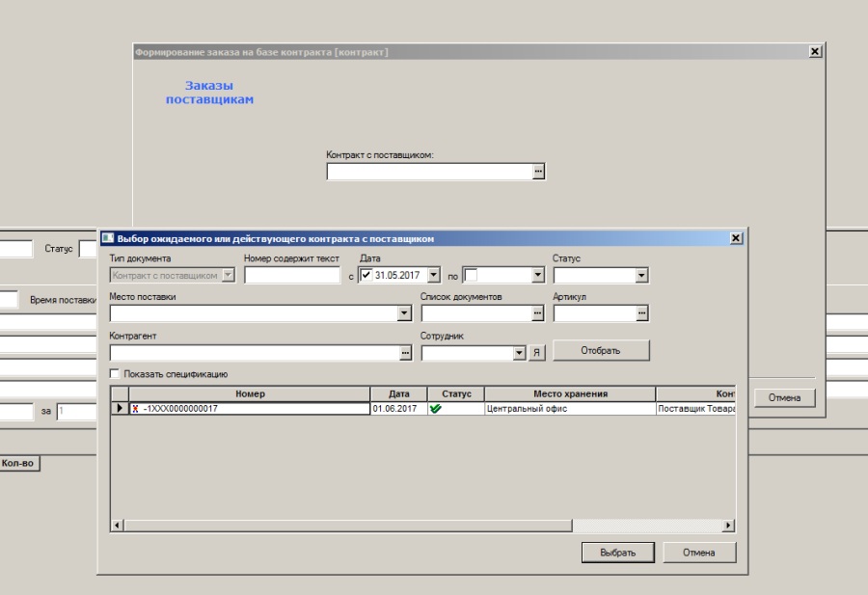Image resolution: width=868 pixels, height=595 pixels.
Task: Enable the 'по' end date checkbox
Action: click(471, 275)
